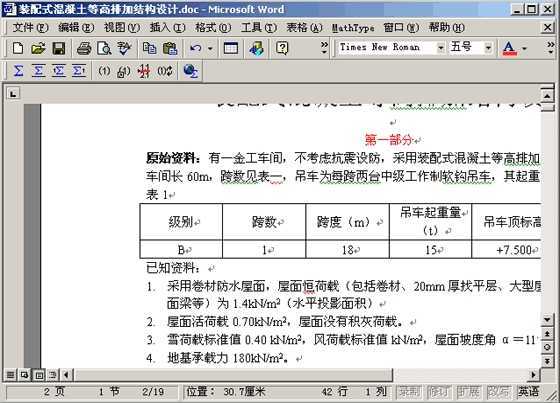Toggle 改写 overtype indicator
The width and height of the screenshot is (560, 403).
click(x=499, y=392)
